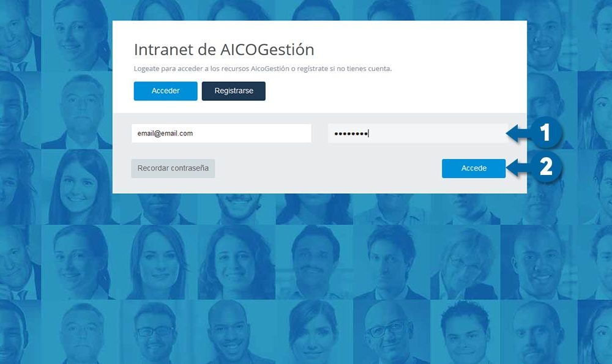
Task: Click the arrow pointing at Accede button
Action: tap(519, 168)
